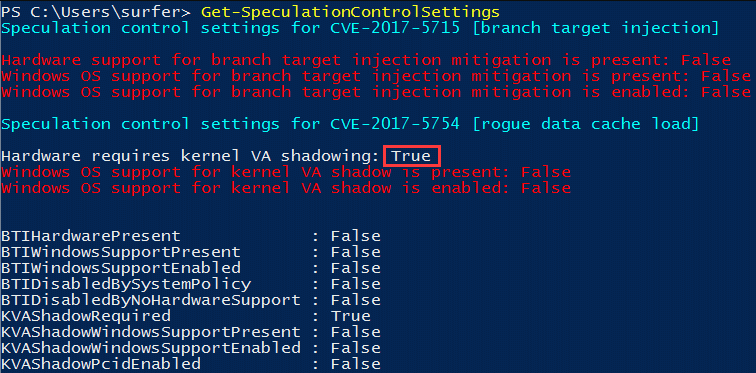Click the KVAShadowPcidEnabled property name
756x373 pixels.
(101, 364)
